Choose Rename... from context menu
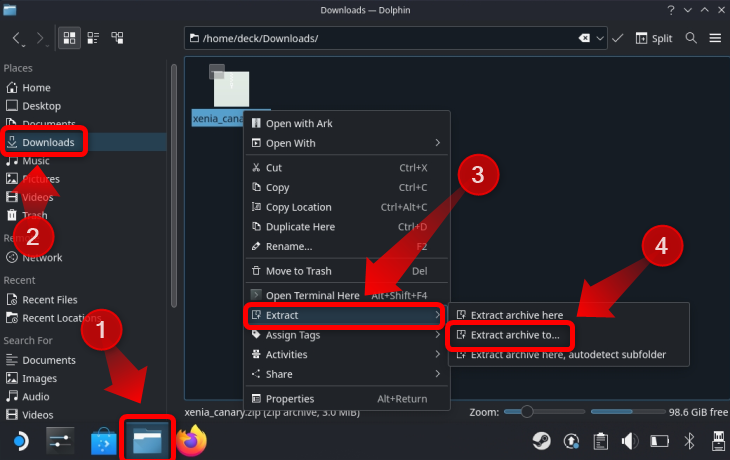The image size is (730, 460). point(347,246)
